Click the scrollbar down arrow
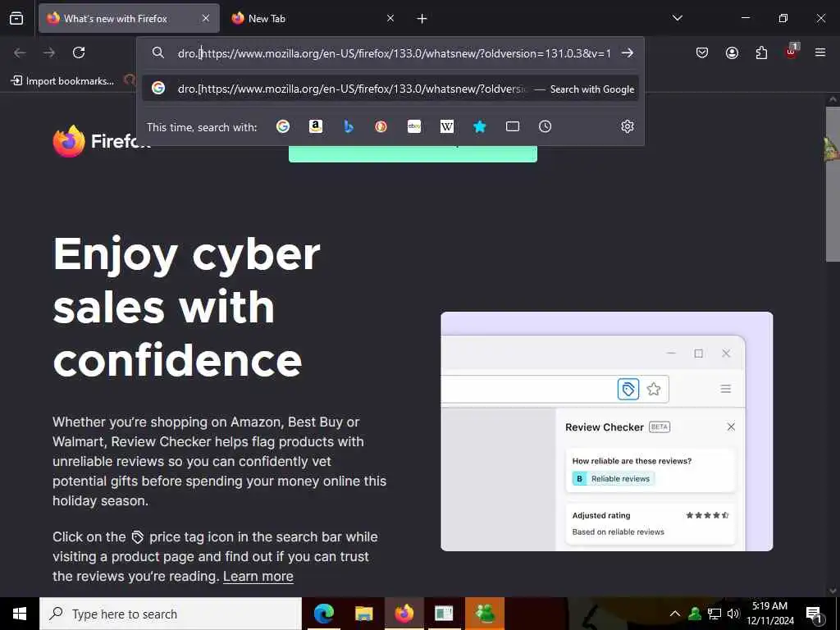 coord(833,591)
